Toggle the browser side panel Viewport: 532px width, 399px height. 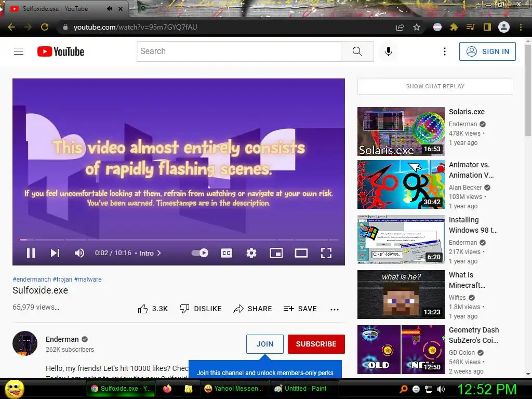click(x=487, y=27)
